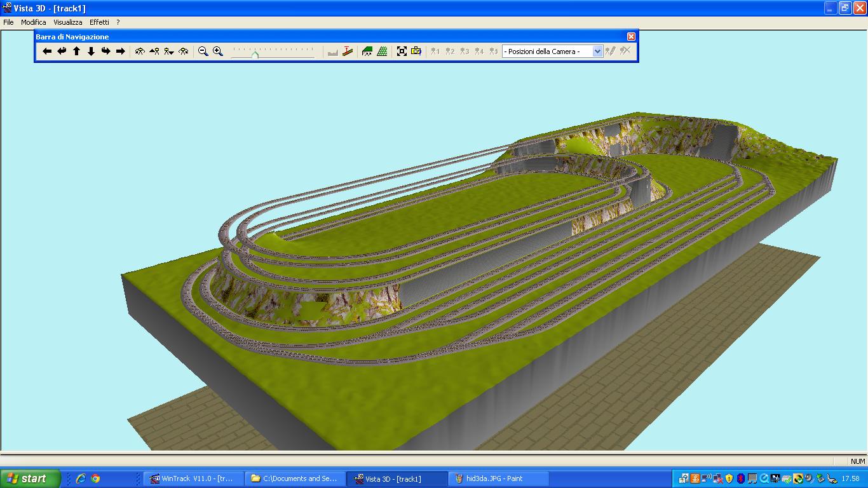Switch to hid3da.JPG - Paint taskbar button
Screen dimensions: 868x488
(x=499, y=478)
